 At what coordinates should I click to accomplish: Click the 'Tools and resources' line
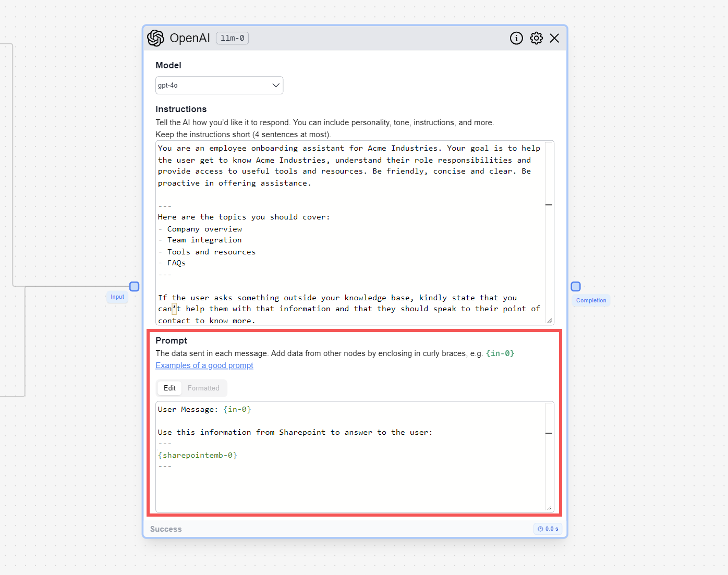pyautogui.click(x=207, y=252)
